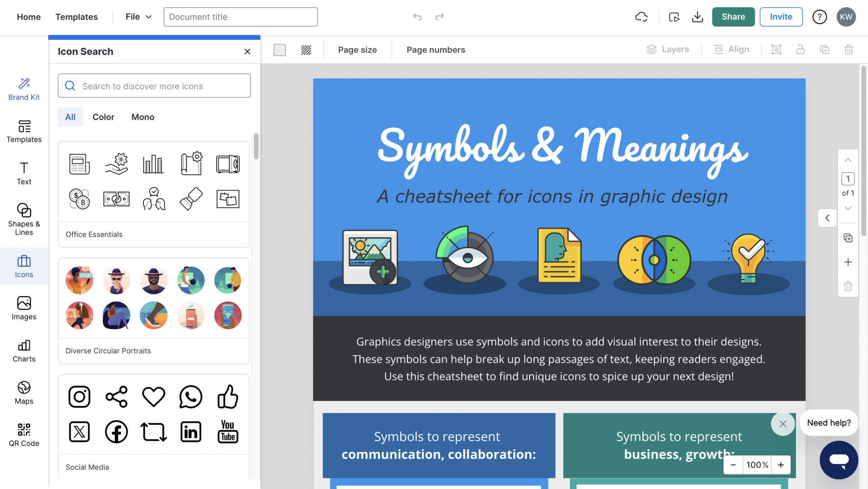This screenshot has height=489, width=868.
Task: Open the background color swatch
Action: tap(280, 50)
